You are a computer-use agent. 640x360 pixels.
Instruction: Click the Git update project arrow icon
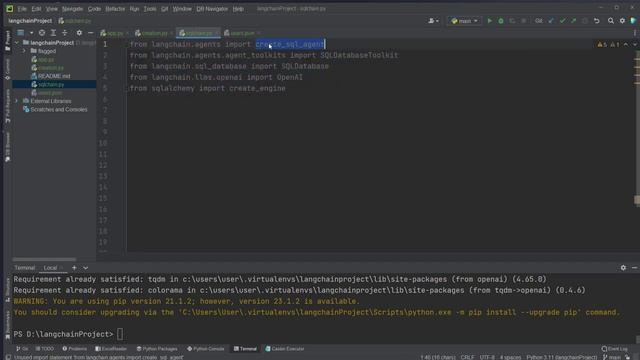[551, 21]
